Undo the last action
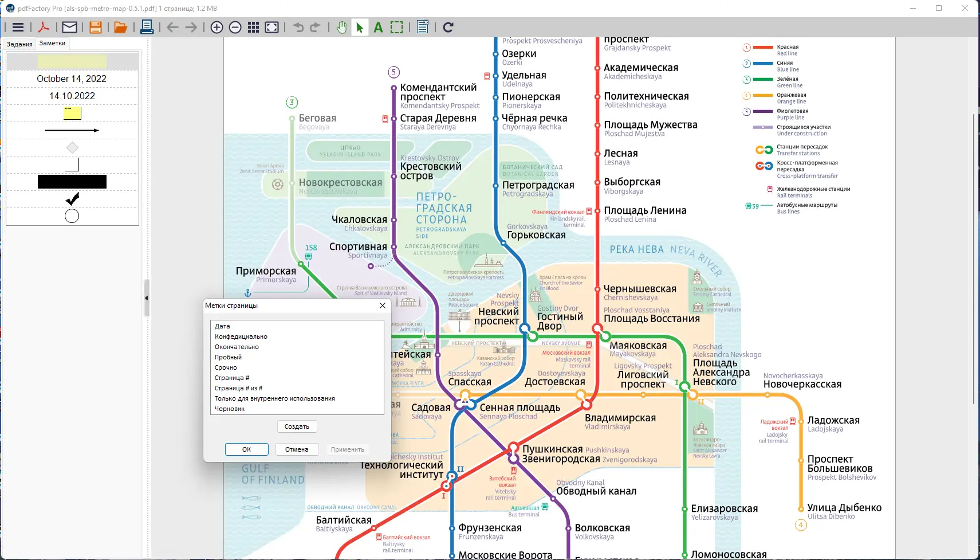This screenshot has height=560, width=980. click(x=298, y=27)
